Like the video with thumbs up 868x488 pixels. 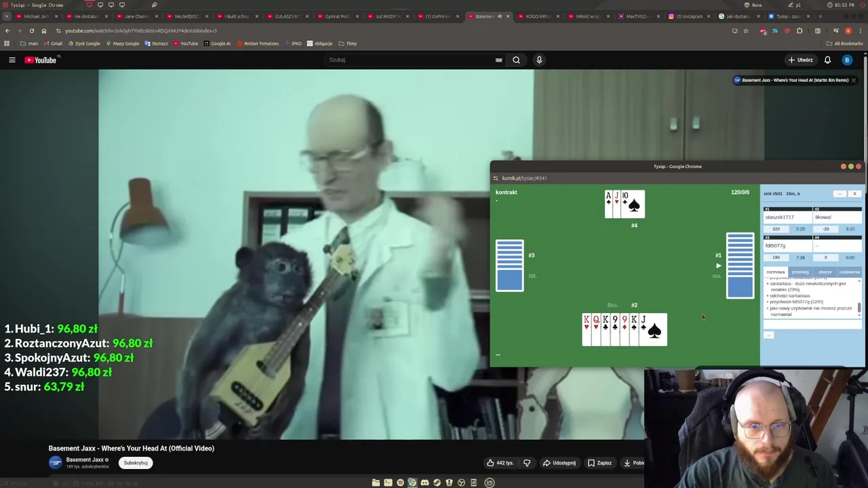500,463
